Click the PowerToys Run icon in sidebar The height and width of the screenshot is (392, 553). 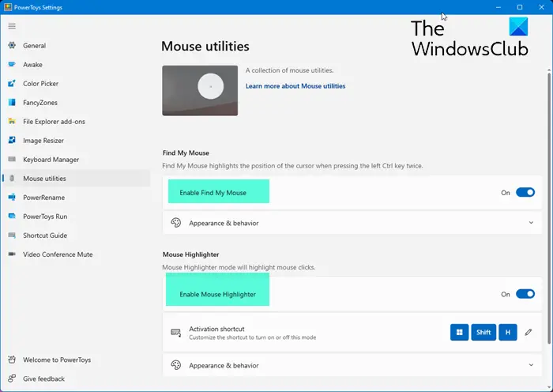12,217
